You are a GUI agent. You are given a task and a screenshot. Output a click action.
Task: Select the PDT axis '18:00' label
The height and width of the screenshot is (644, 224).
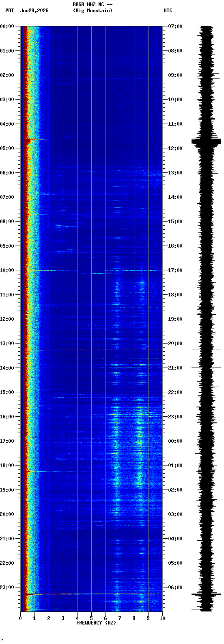tap(7, 466)
